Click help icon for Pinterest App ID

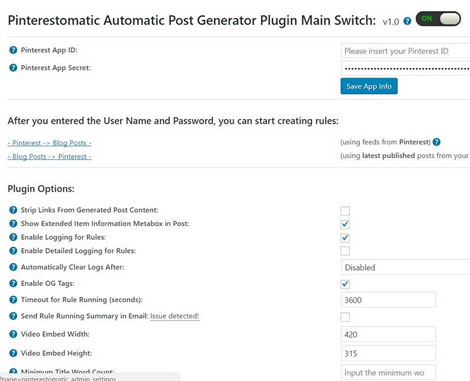tap(13, 50)
